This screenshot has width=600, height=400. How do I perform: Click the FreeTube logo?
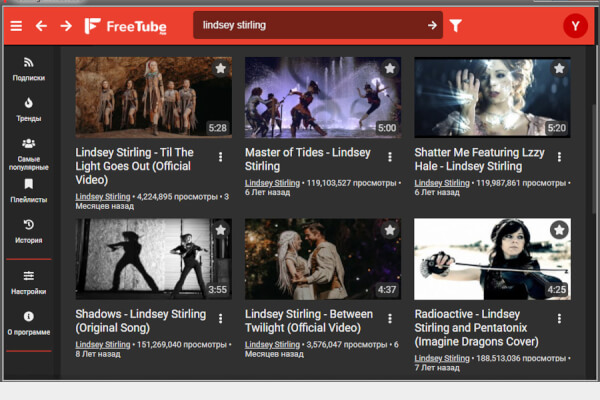[126, 26]
